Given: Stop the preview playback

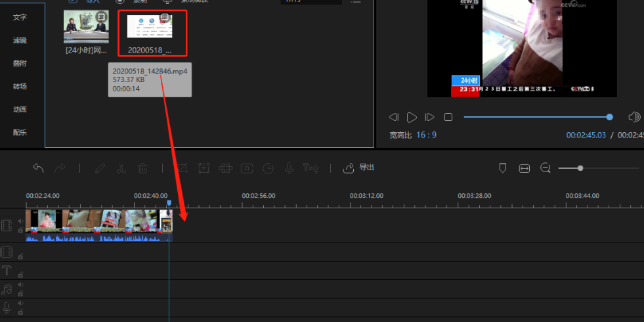Looking at the screenshot, I should 448,117.
